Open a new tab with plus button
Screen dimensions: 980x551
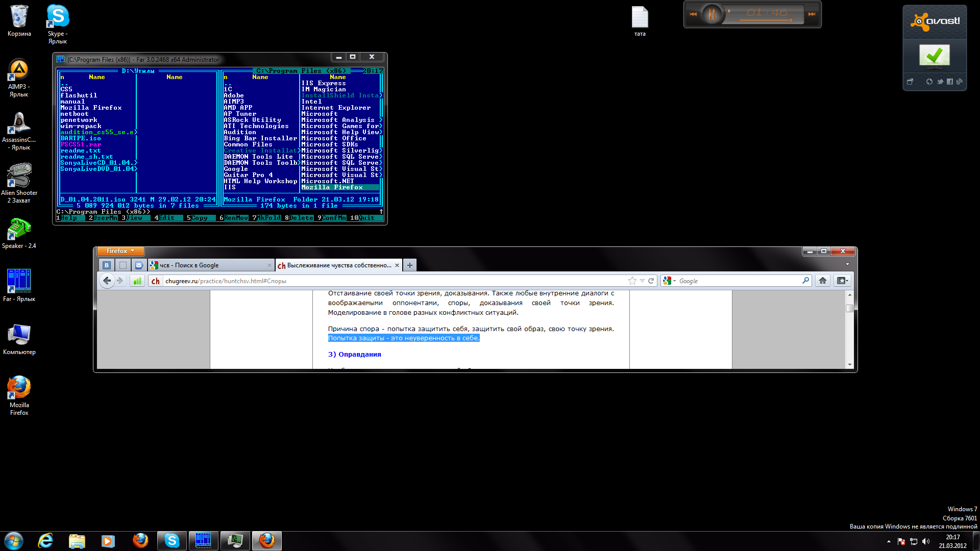tap(409, 265)
